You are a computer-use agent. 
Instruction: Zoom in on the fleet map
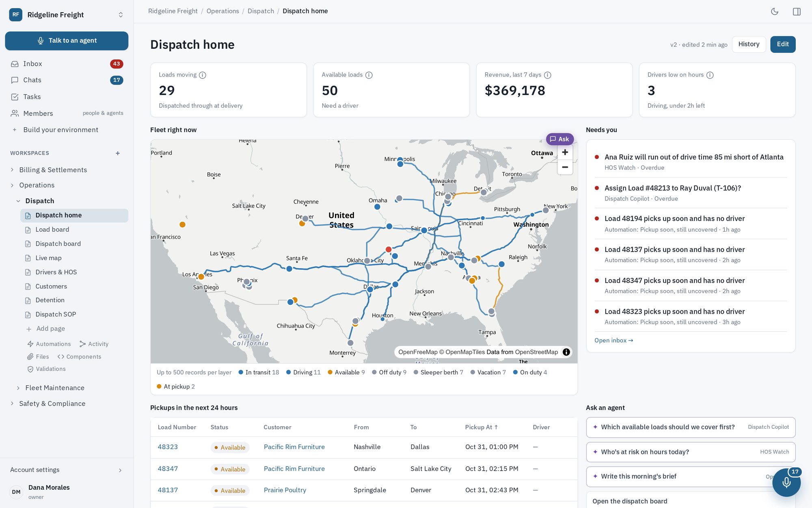click(x=565, y=152)
